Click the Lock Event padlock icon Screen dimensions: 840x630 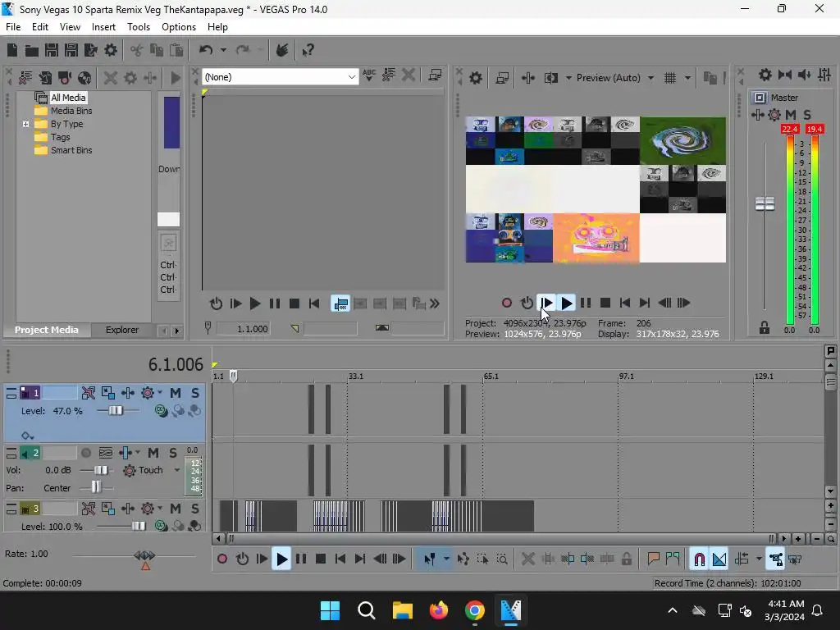[627, 559]
